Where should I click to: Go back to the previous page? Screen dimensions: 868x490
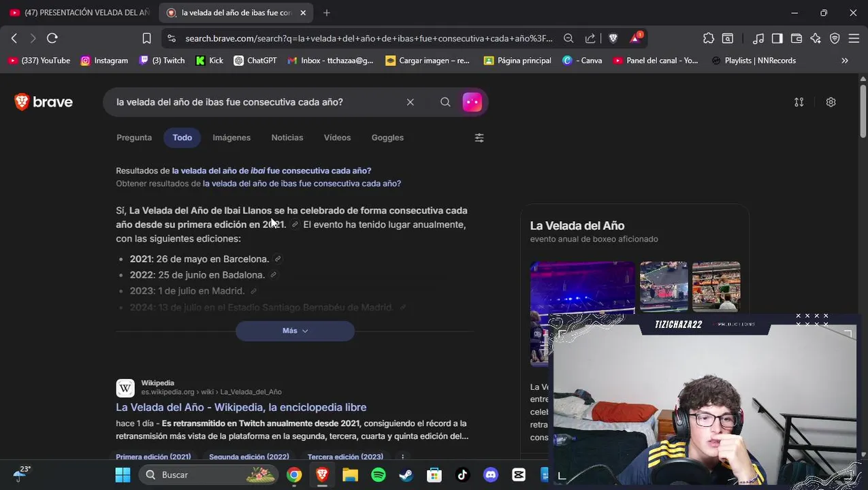click(14, 38)
